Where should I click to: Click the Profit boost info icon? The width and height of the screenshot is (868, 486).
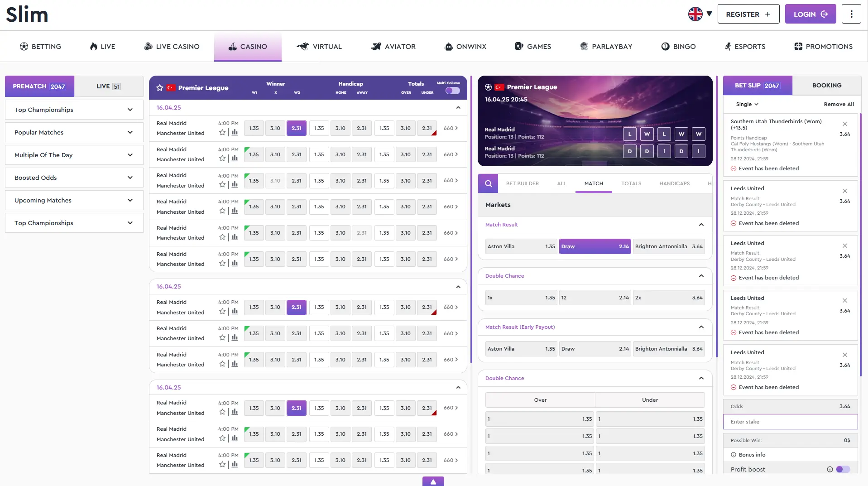pos(830,469)
